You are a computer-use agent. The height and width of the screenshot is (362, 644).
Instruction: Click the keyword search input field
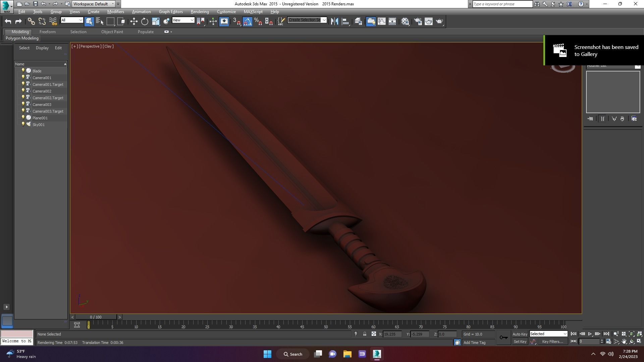click(x=502, y=4)
